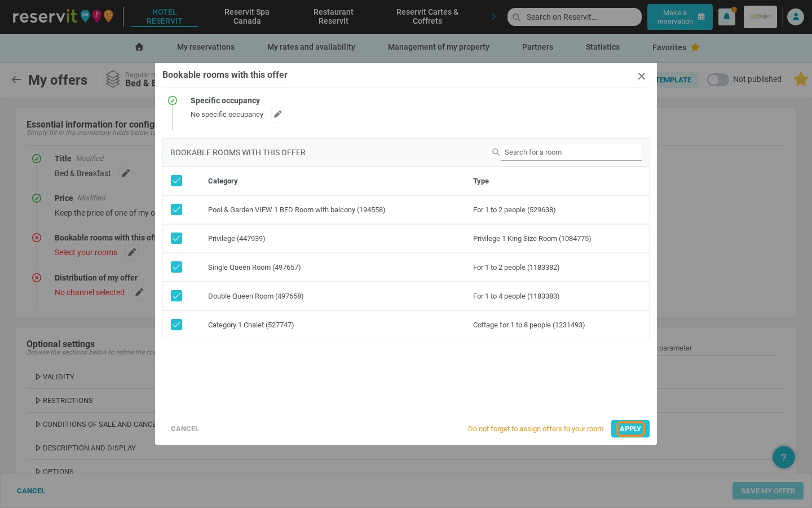Expand the RESTRICTIONS section
The height and width of the screenshot is (508, 812).
[x=64, y=401]
